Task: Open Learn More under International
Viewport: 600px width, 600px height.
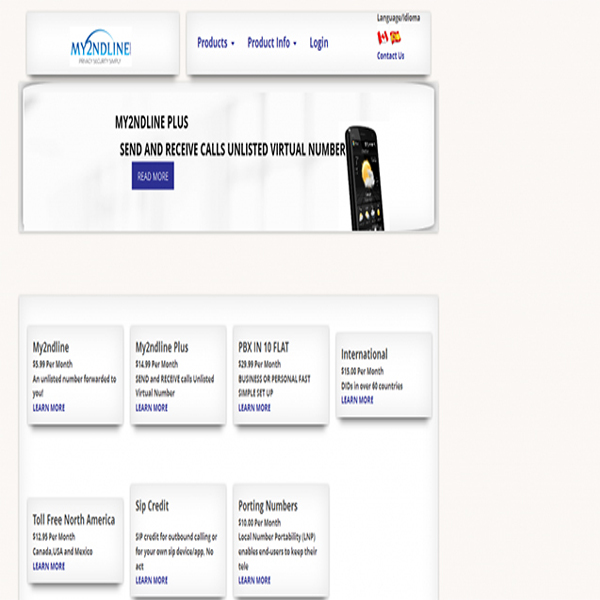Action: tap(357, 400)
